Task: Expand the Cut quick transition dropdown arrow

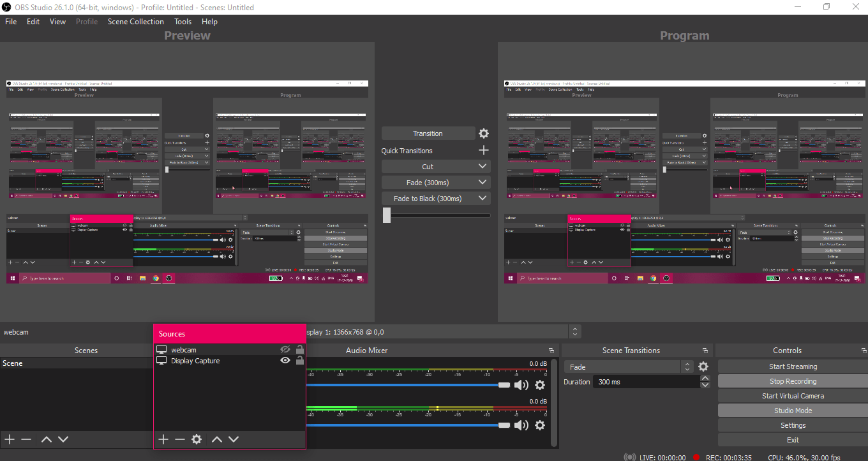Action: coord(483,167)
